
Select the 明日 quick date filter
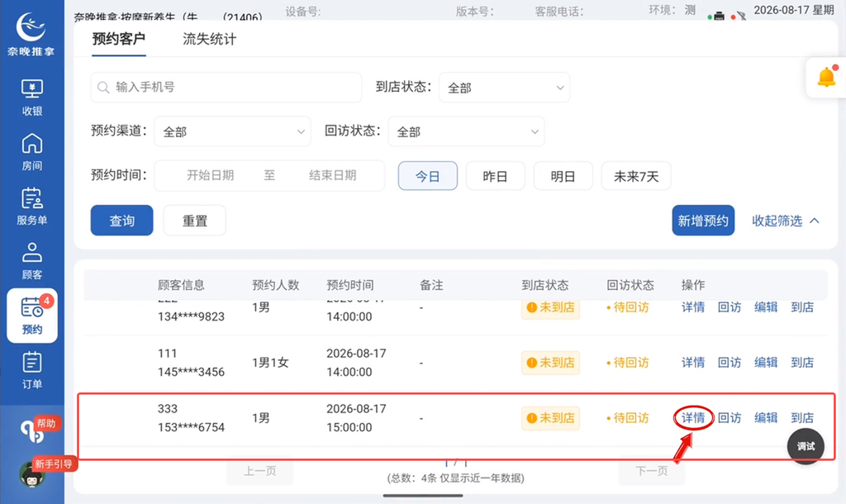click(x=563, y=176)
